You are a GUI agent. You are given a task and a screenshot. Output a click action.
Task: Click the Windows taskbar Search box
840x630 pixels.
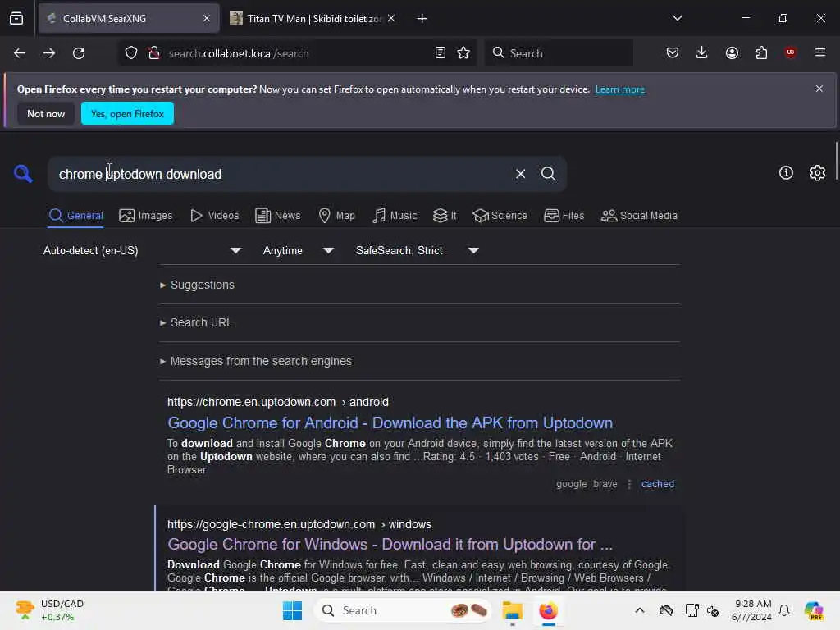click(x=403, y=610)
